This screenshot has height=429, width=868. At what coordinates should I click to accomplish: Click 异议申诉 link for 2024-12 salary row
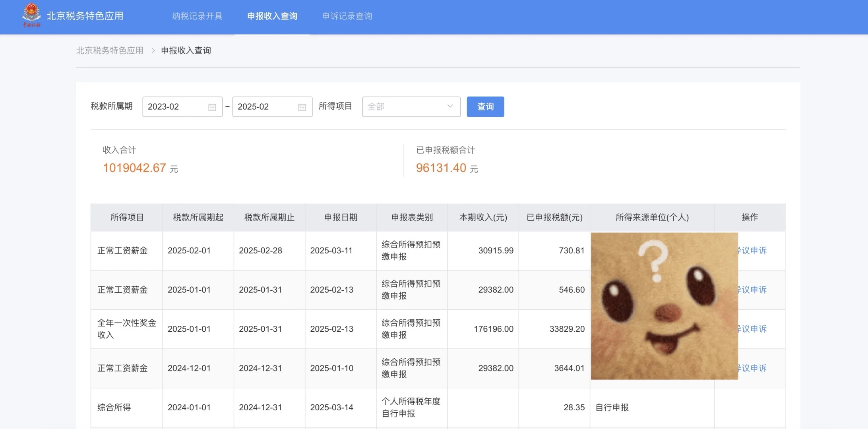point(752,368)
